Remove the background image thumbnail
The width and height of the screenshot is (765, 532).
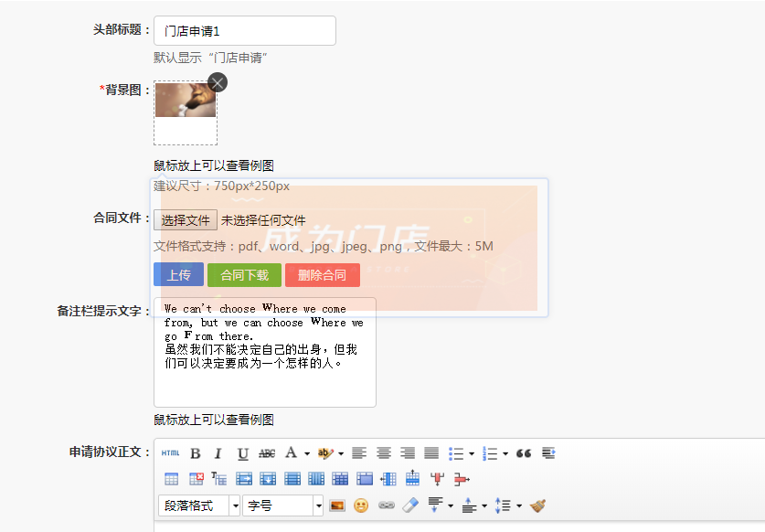point(218,83)
